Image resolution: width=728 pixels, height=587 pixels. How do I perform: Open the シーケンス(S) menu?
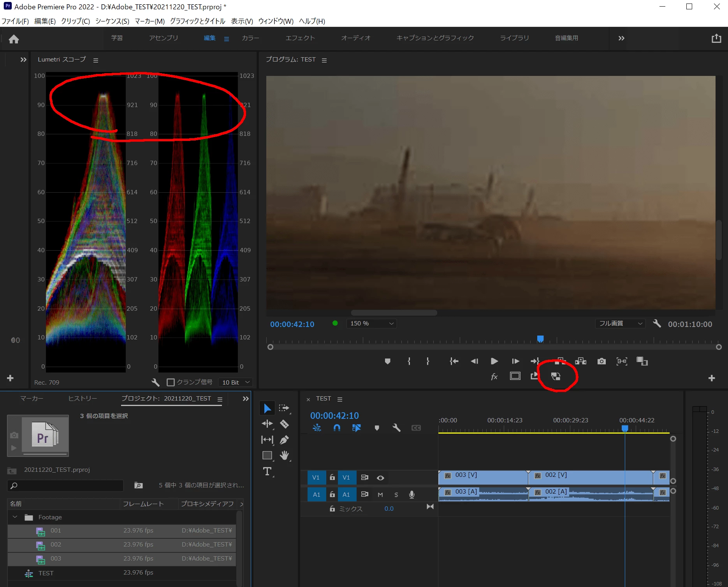click(x=112, y=21)
